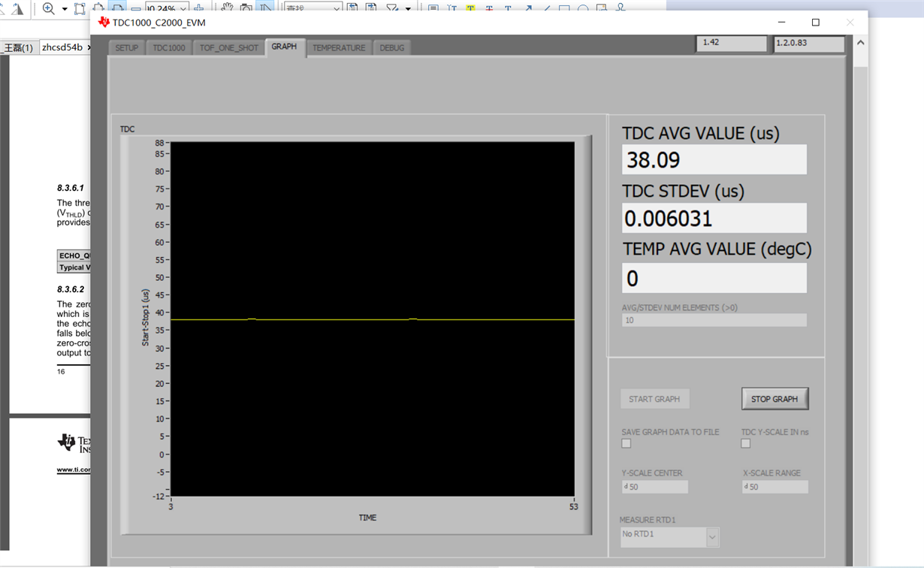The image size is (924, 568).
Task: Click the www.ti.com link in PDF
Action: 74,470
